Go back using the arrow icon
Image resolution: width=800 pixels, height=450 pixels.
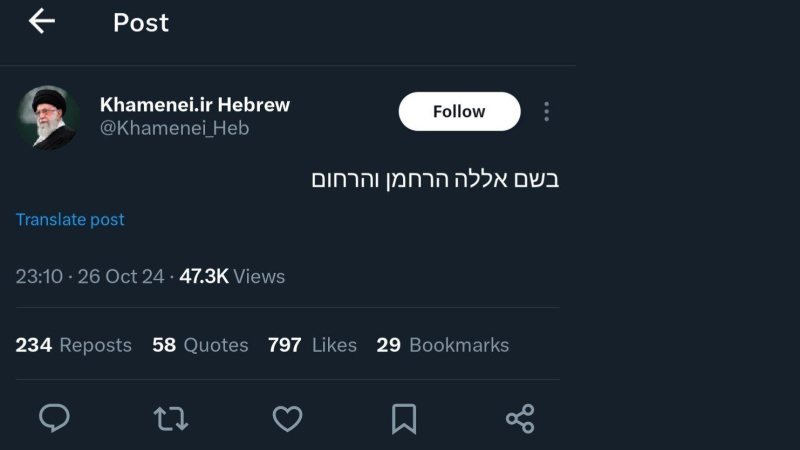pyautogui.click(x=41, y=21)
